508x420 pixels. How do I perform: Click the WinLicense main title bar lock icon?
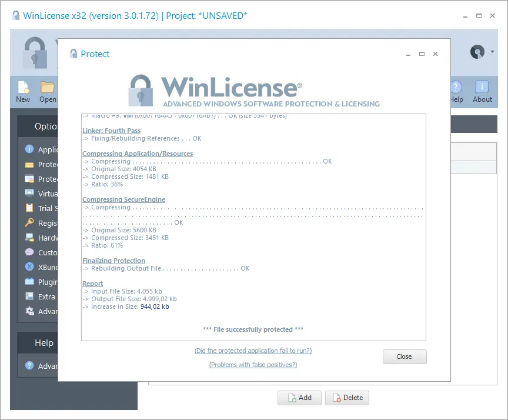click(16, 15)
